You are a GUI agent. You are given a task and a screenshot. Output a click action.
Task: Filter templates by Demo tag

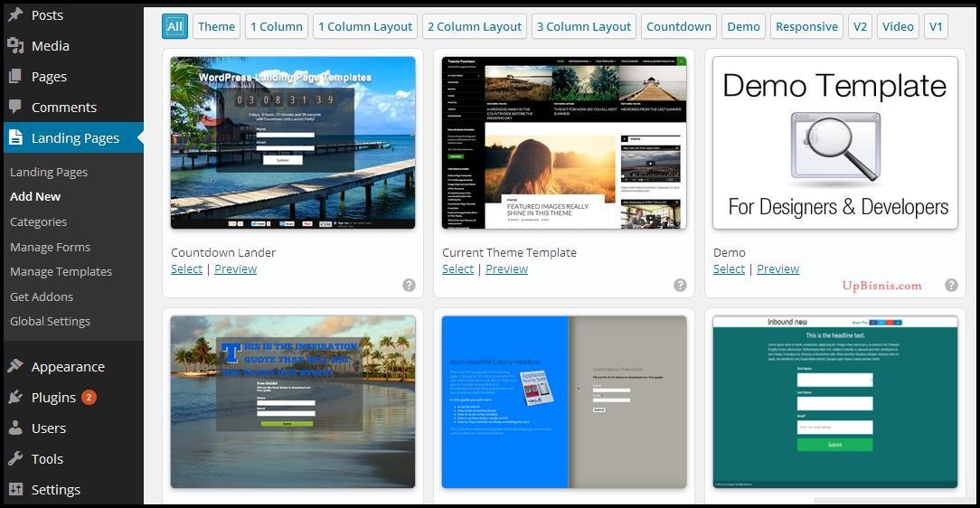click(743, 26)
